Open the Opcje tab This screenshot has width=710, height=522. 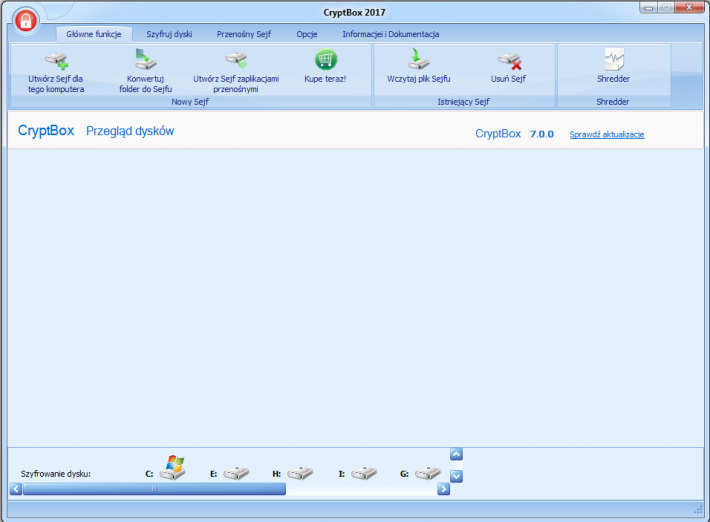307,34
